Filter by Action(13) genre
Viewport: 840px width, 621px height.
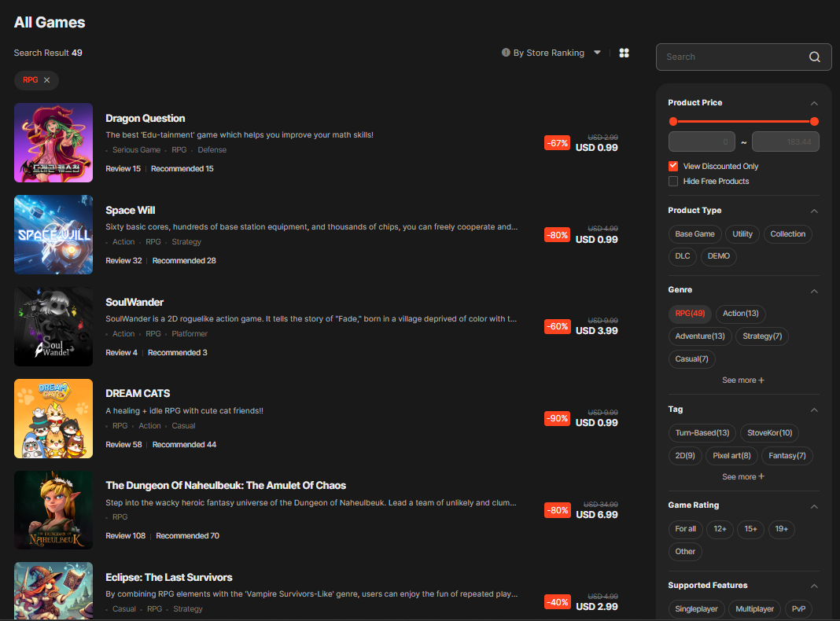coord(741,314)
